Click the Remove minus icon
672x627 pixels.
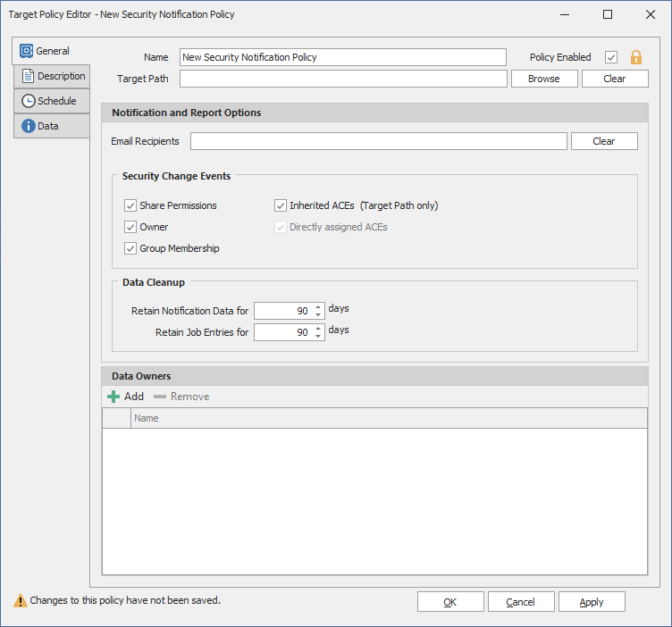(160, 397)
